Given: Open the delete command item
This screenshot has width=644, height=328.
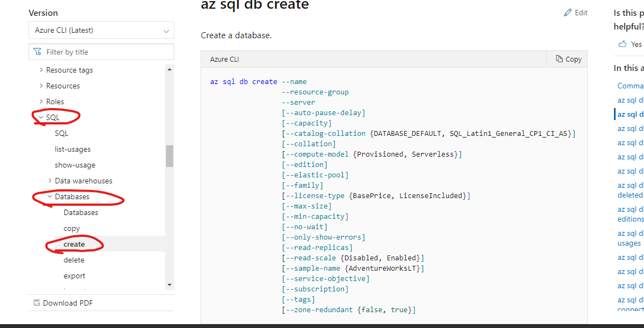Looking at the screenshot, I should click(74, 260).
